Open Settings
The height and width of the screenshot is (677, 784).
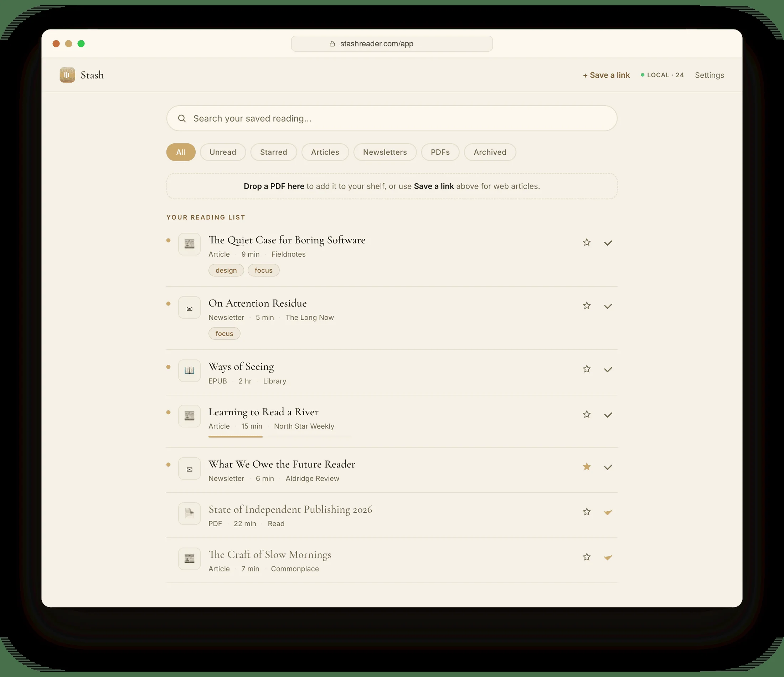[x=710, y=75]
